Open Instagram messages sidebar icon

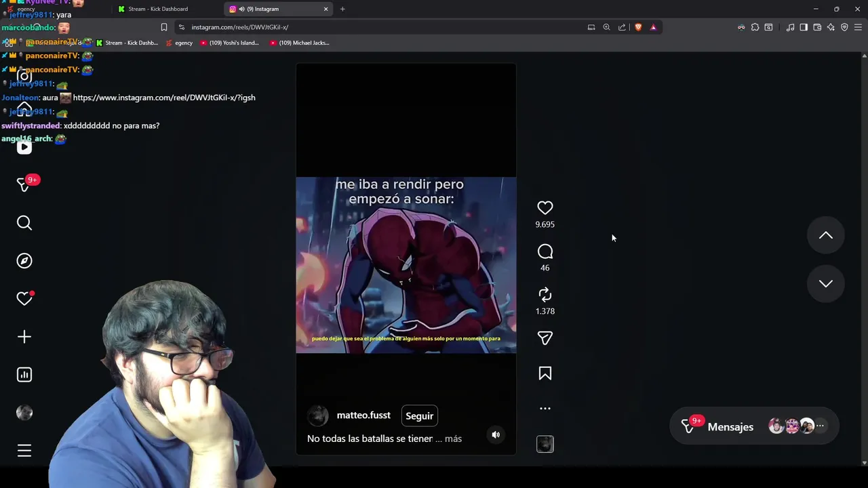pyautogui.click(x=24, y=184)
